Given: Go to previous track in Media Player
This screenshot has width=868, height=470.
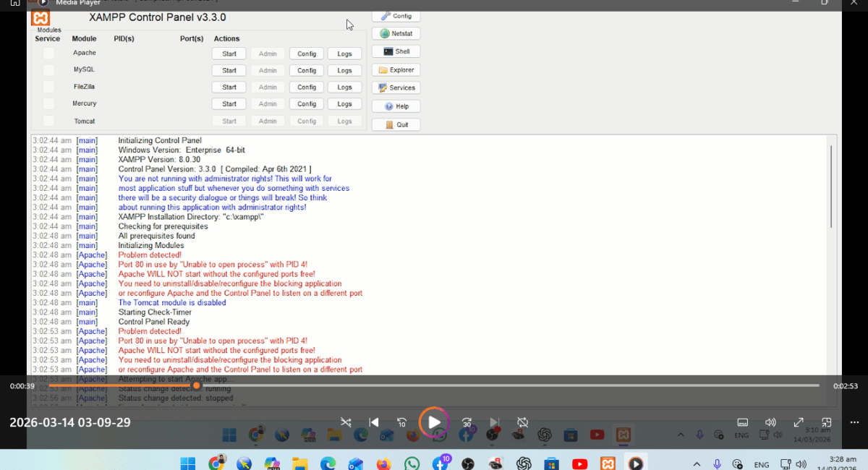Looking at the screenshot, I should tap(374, 422).
